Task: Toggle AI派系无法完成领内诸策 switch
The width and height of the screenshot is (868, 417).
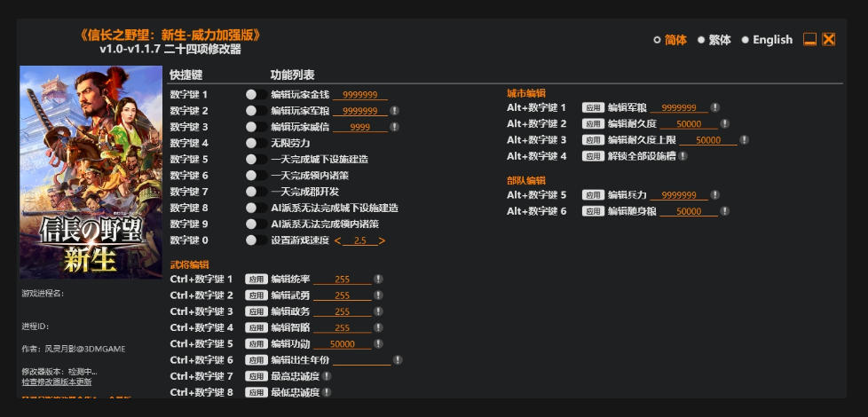Action: point(256,224)
